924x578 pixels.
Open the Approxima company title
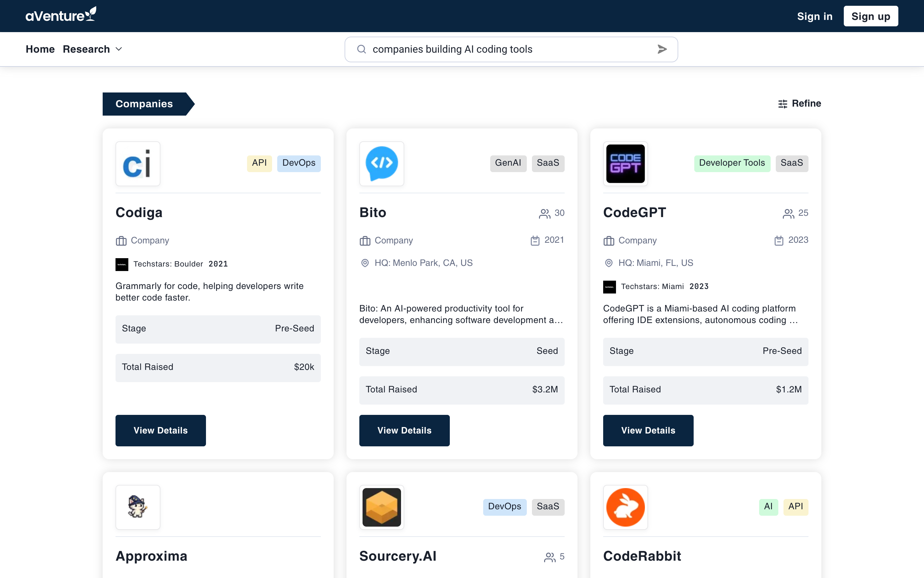tap(151, 556)
